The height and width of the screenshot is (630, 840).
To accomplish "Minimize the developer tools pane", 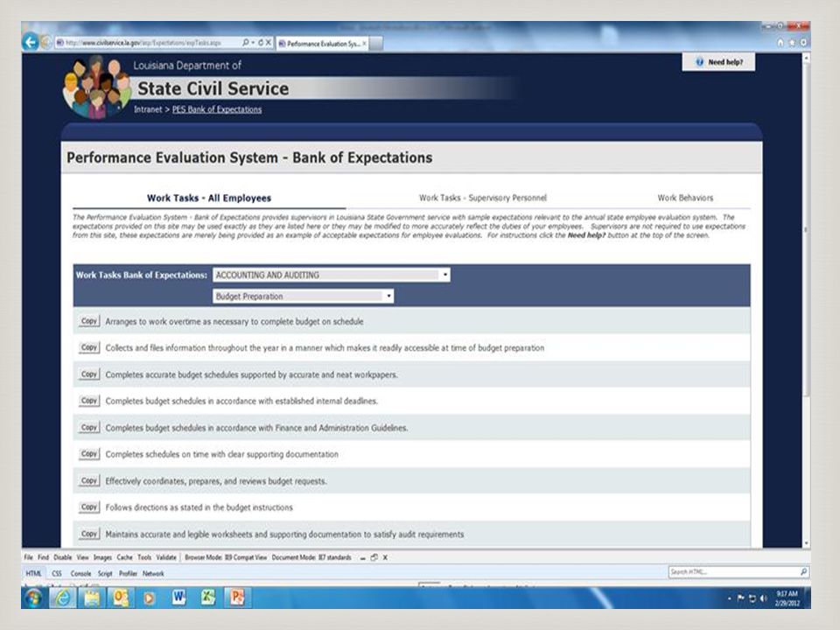I will pyautogui.click(x=362, y=558).
